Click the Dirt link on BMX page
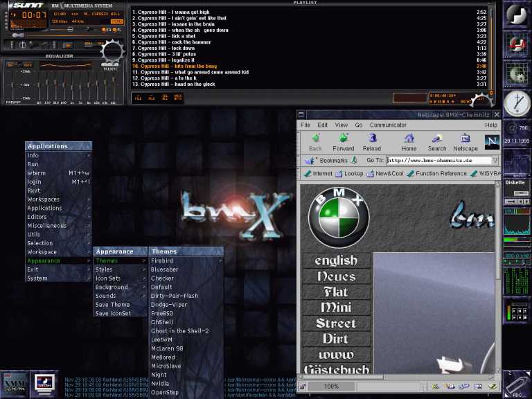The image size is (532, 399). tap(336, 339)
